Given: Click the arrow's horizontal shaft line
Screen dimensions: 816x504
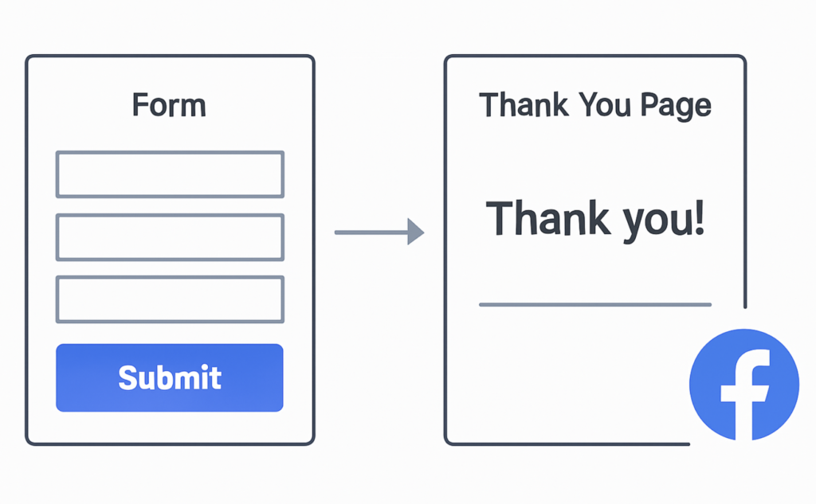Looking at the screenshot, I should (370, 232).
